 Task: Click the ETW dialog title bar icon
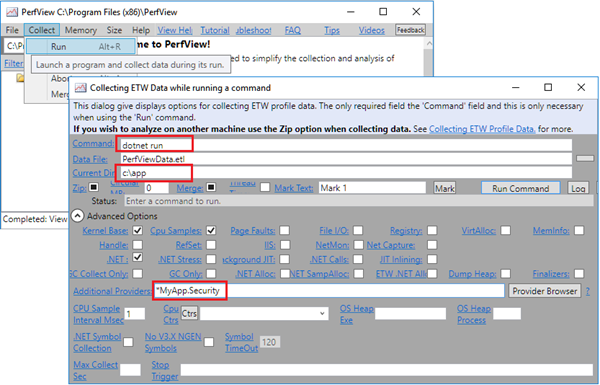pyautogui.click(x=80, y=88)
